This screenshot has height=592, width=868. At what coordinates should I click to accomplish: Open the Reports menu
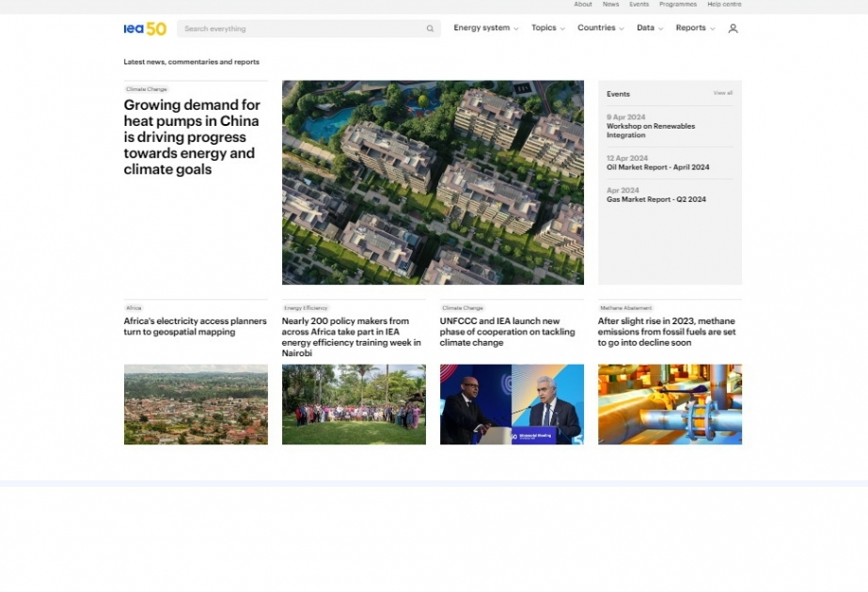[694, 28]
